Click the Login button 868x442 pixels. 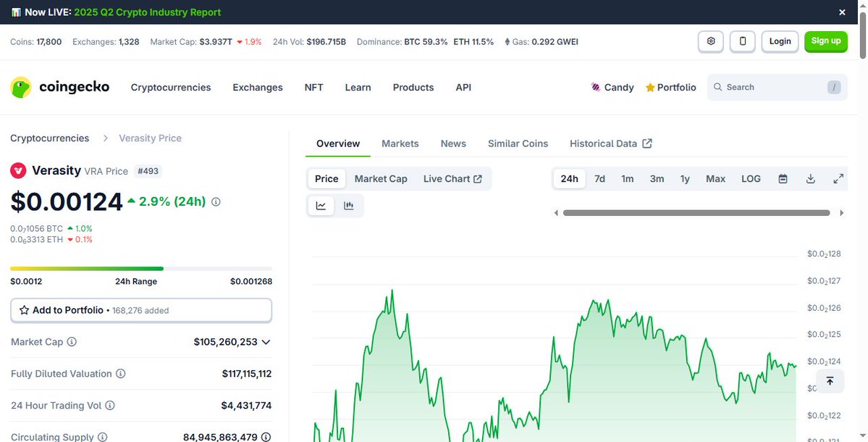click(780, 41)
